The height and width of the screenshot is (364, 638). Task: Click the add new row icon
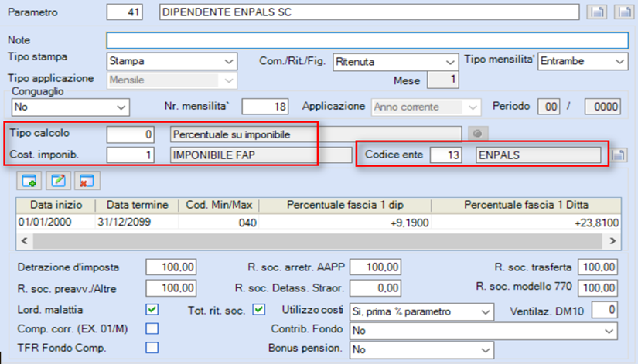(29, 181)
